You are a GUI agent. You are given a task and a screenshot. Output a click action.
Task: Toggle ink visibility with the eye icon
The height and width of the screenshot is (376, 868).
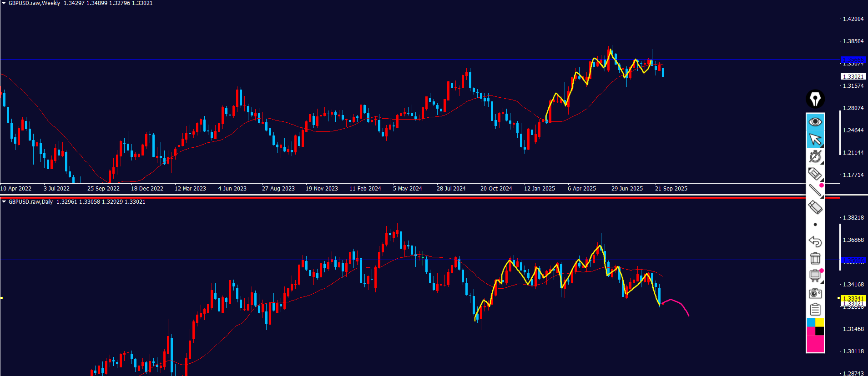click(x=815, y=121)
